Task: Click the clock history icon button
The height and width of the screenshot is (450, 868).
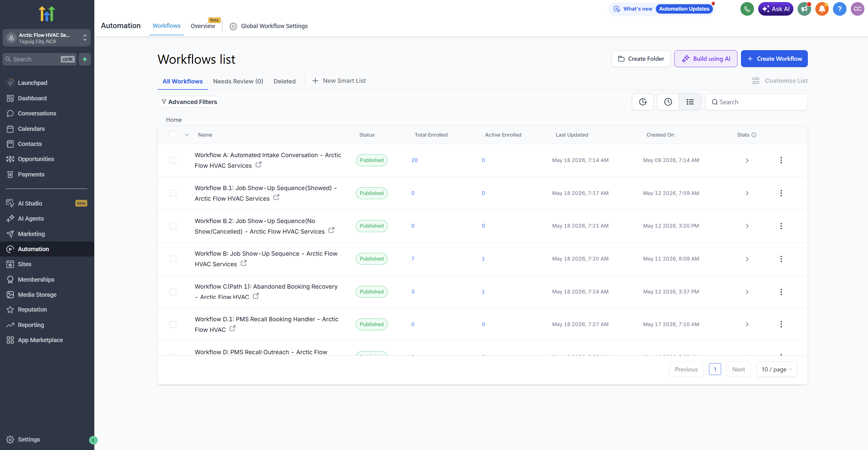Action: [x=668, y=102]
